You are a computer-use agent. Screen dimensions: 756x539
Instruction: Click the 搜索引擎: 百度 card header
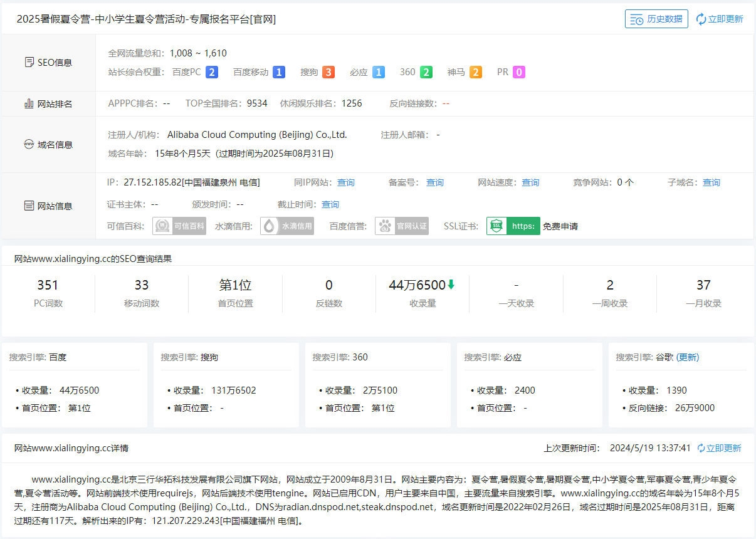click(38, 357)
